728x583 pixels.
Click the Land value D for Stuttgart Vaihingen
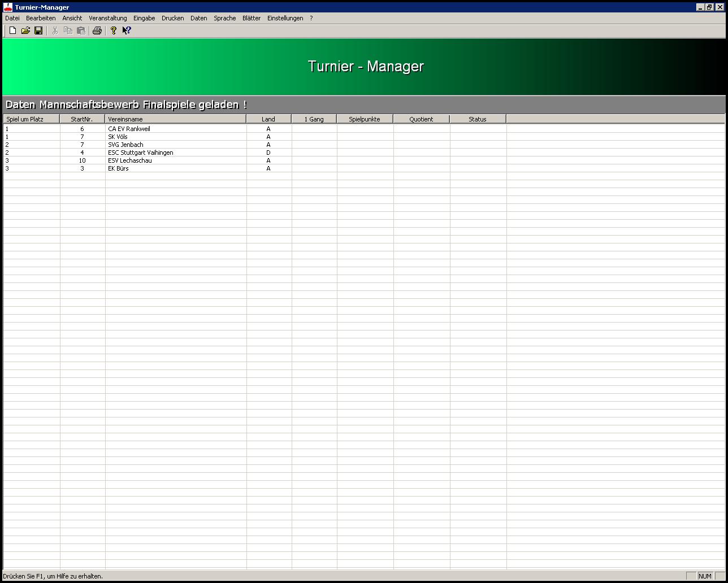(268, 153)
